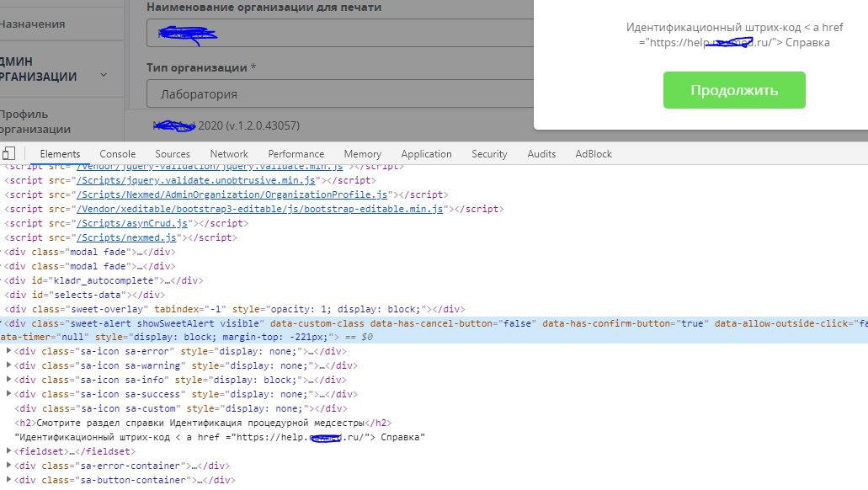Switch to the Console tab
The image size is (868, 490).
pyautogui.click(x=117, y=154)
